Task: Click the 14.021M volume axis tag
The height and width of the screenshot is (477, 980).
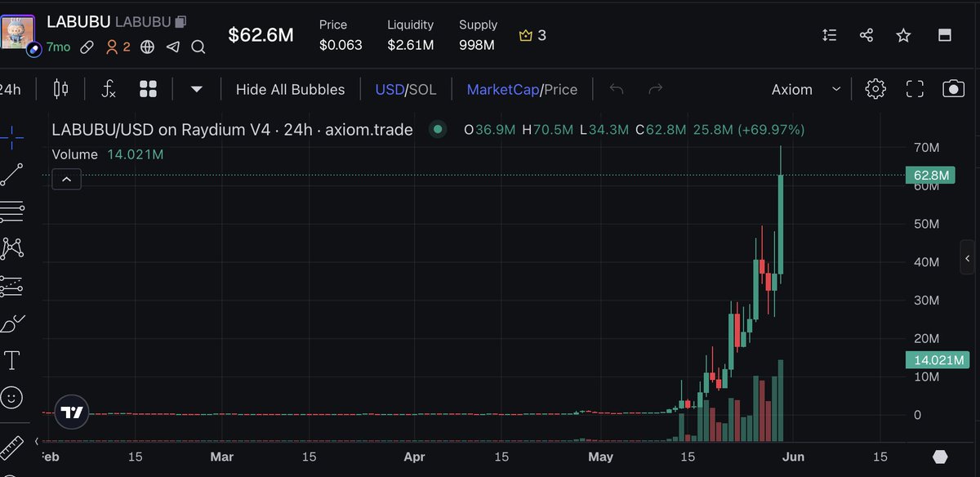Action: pos(937,359)
